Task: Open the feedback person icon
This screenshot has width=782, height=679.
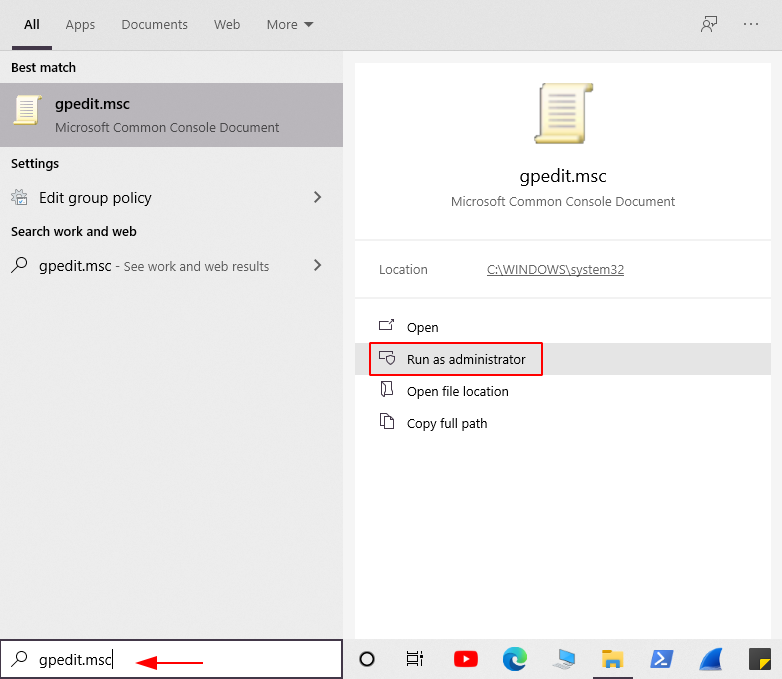Action: coord(709,24)
